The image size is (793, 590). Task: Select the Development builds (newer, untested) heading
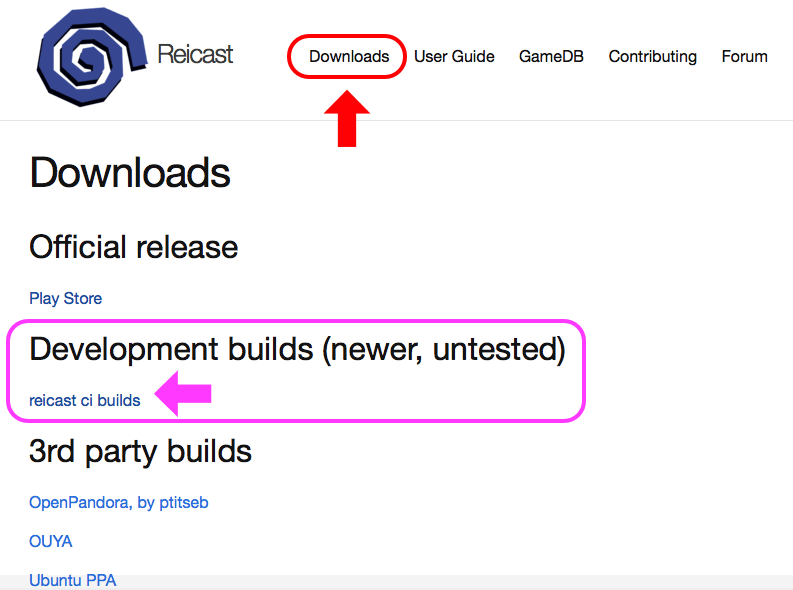tap(297, 349)
